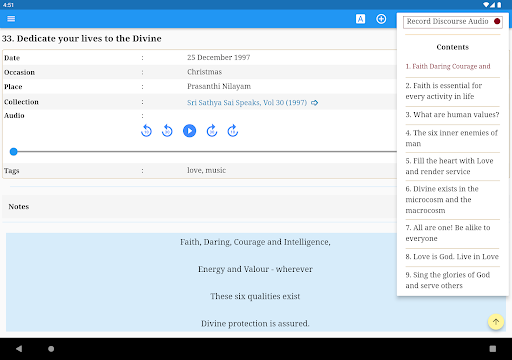
Task: Tap the forward icon right of play button
Action: click(212, 131)
